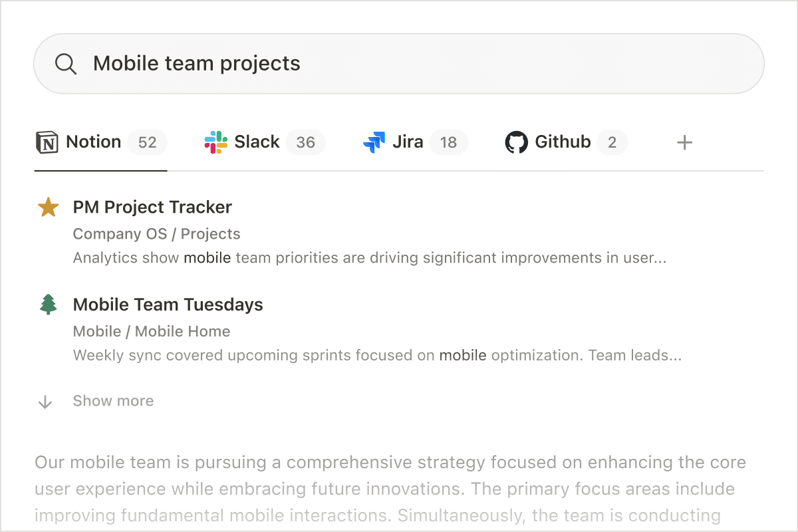Click the Company OS / Projects breadcrumb
The height and width of the screenshot is (532, 798).
[x=156, y=234]
